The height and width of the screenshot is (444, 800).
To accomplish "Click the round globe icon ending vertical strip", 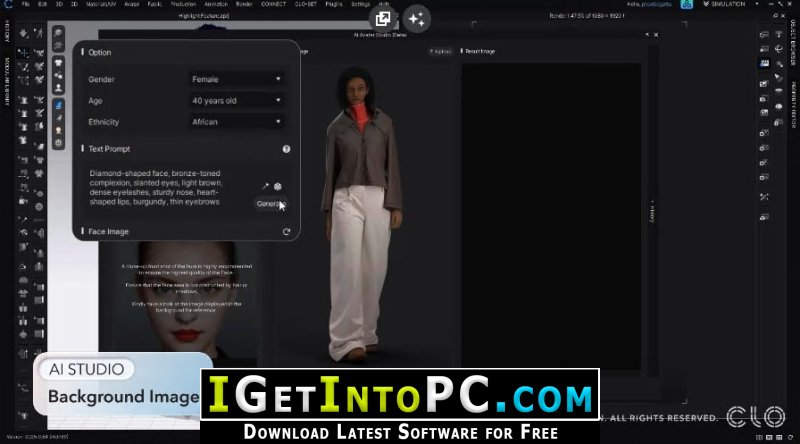I will click(x=59, y=143).
